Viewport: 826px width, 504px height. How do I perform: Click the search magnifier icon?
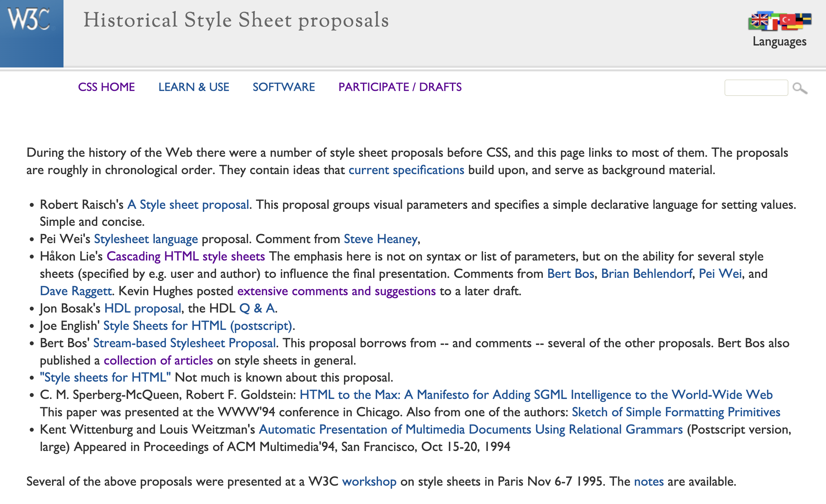click(x=800, y=88)
